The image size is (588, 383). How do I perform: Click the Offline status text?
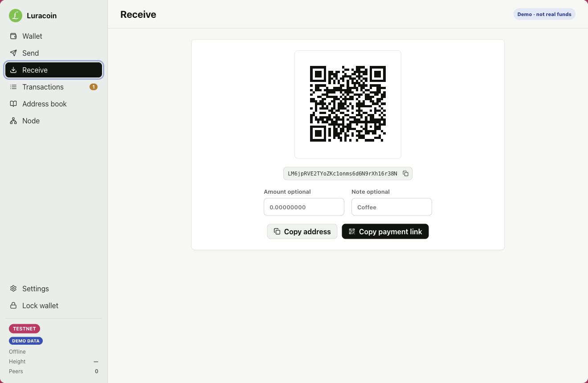click(x=17, y=352)
